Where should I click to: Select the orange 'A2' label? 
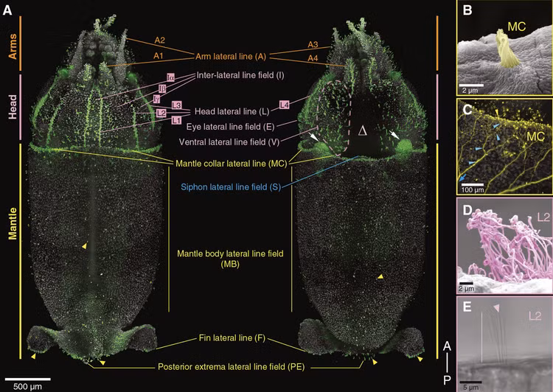pos(159,41)
